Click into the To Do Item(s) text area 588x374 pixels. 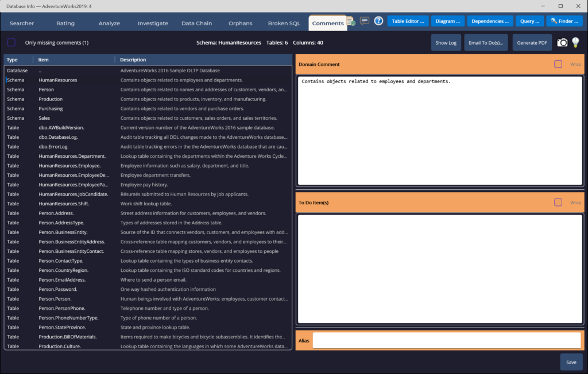point(440,268)
